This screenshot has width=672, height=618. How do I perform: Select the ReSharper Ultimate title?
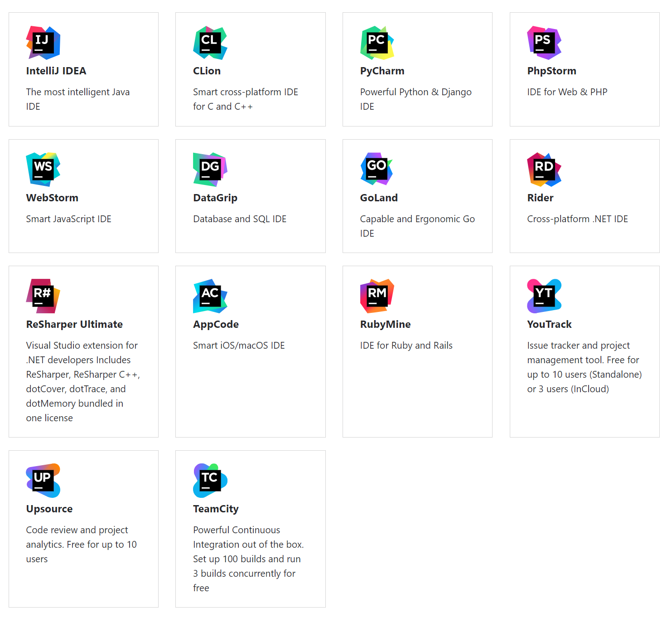click(x=74, y=324)
